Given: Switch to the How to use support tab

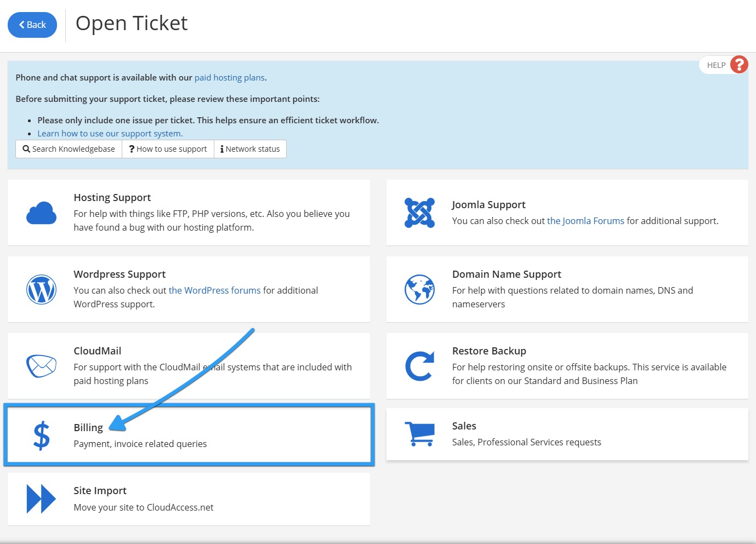Looking at the screenshot, I should tap(168, 148).
